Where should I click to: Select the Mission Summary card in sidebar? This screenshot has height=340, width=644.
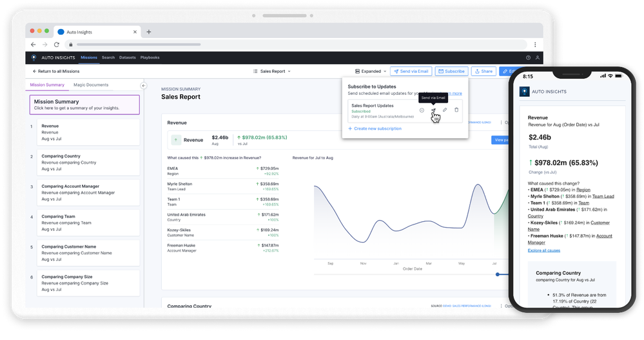84,105
